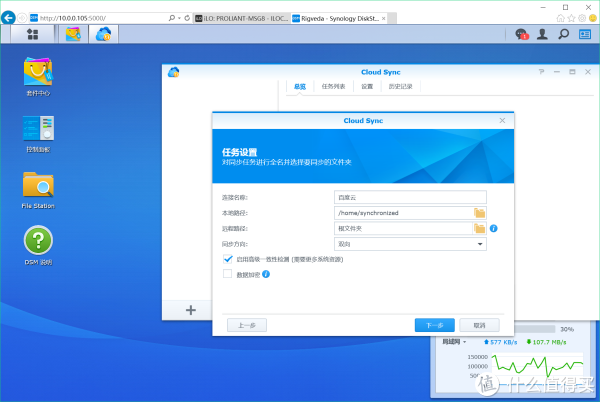
Task: Toggle advanced consistency check checkbox
Action: pos(228,259)
